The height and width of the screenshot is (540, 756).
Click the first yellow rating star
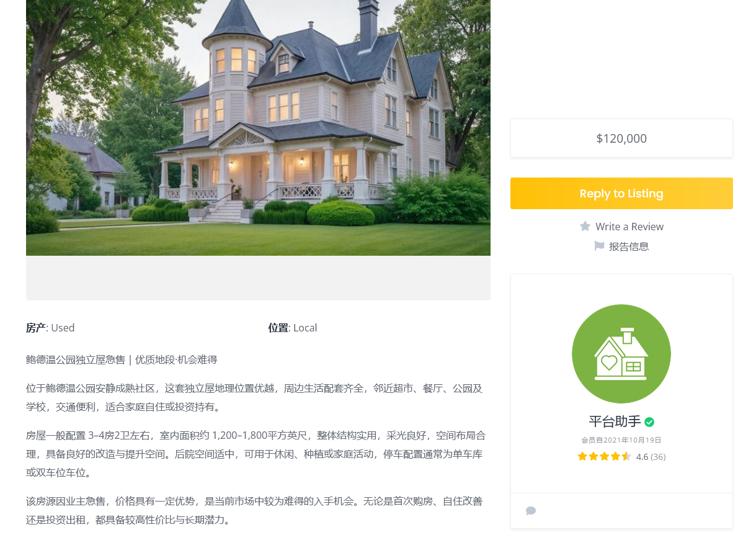coord(582,456)
